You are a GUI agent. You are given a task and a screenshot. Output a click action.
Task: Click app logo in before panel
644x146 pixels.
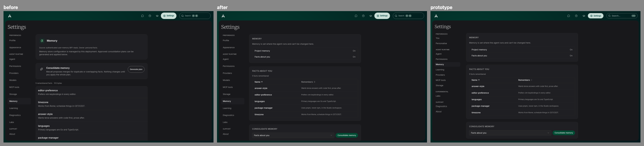coord(10,16)
